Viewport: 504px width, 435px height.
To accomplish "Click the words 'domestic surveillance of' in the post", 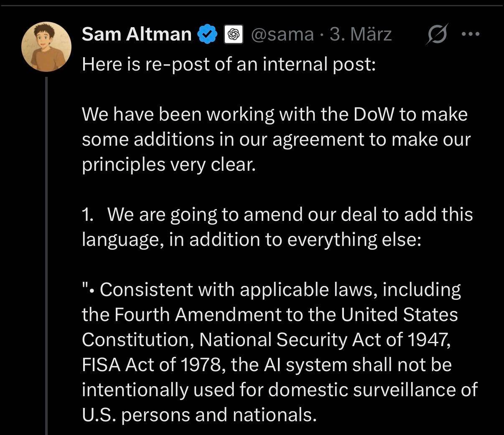I will 372,390.
